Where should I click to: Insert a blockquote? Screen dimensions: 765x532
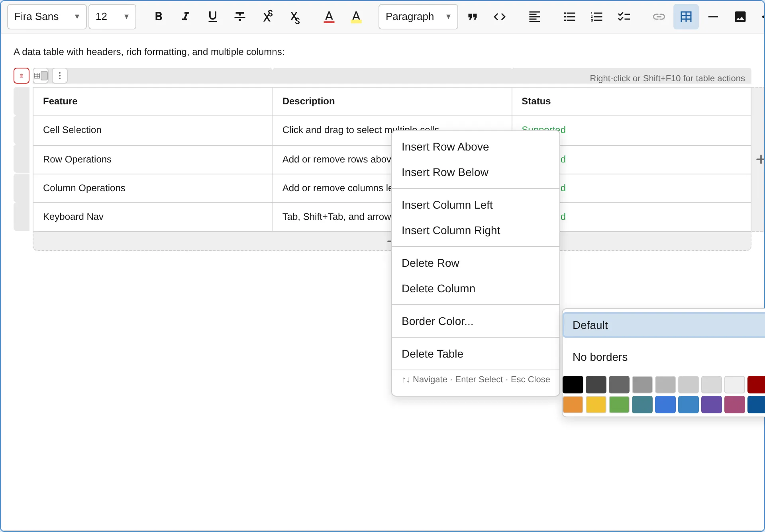(473, 17)
